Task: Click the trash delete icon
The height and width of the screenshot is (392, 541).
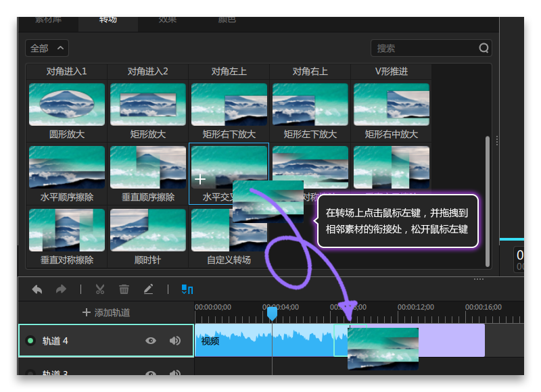Action: (124, 289)
